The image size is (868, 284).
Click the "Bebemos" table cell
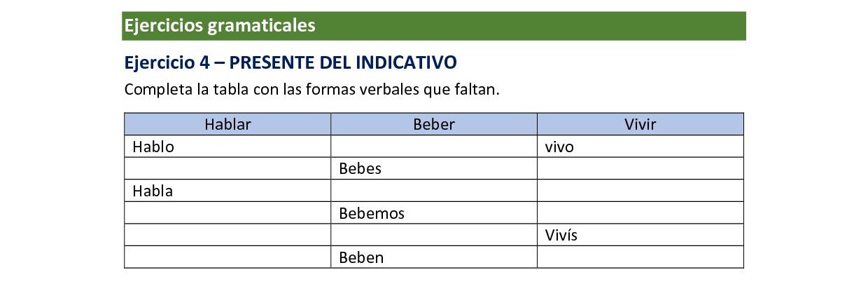[433, 213]
